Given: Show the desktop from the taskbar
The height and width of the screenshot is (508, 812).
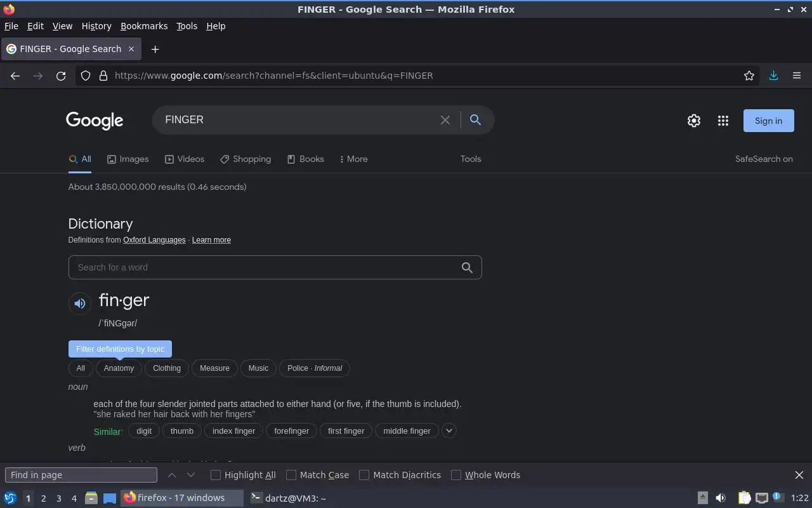Looking at the screenshot, I should click(110, 498).
